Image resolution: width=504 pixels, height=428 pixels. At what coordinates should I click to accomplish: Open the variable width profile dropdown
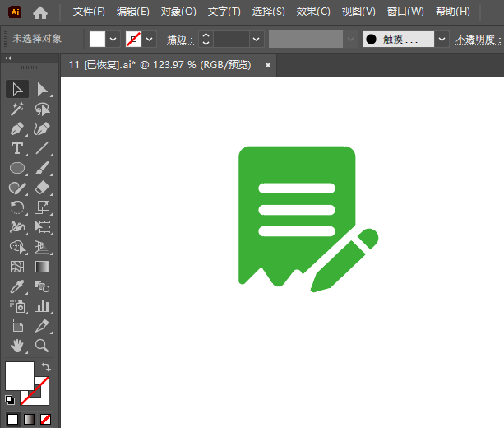pos(351,40)
